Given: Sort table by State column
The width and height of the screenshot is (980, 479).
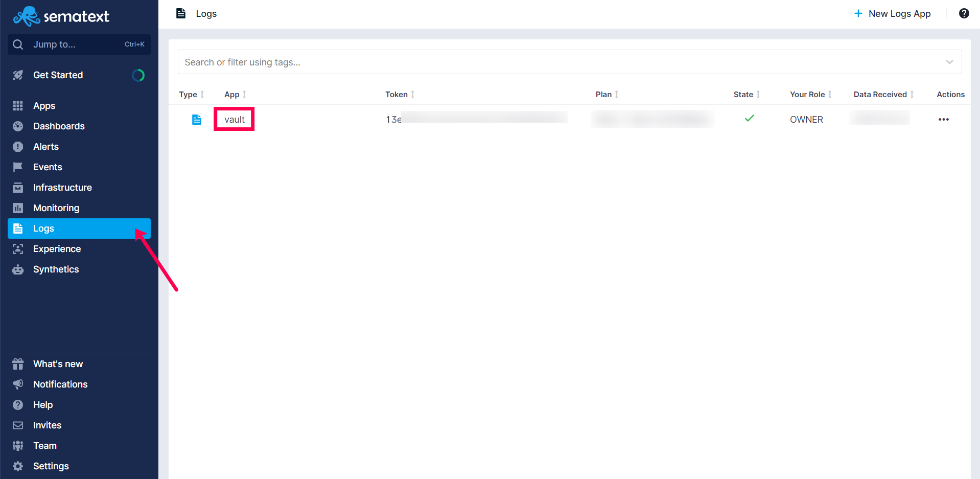Looking at the screenshot, I should [x=747, y=95].
